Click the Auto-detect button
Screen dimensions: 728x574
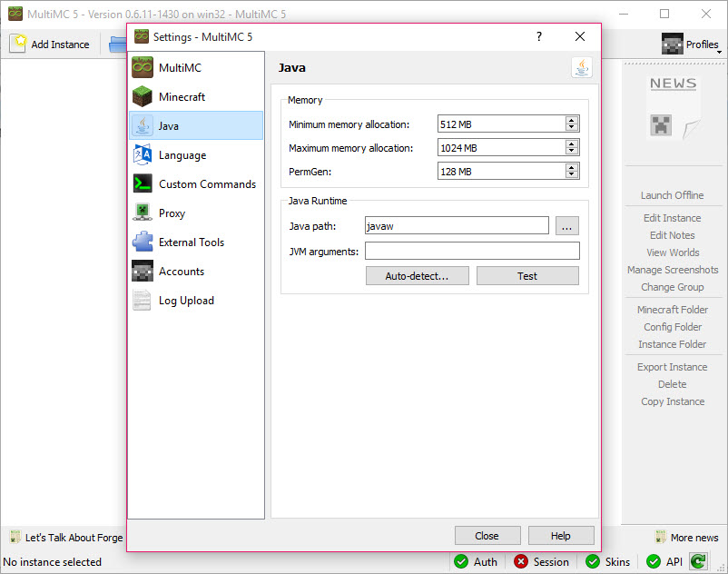point(417,276)
